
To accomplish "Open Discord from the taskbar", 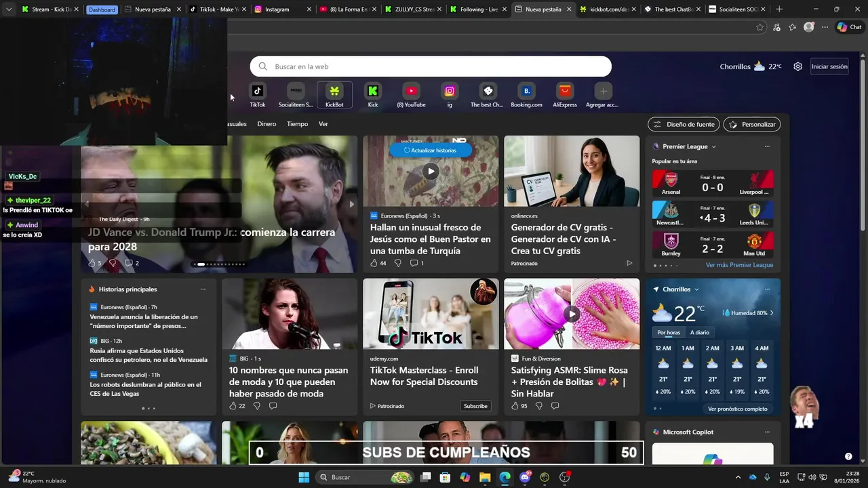I will coord(525,477).
